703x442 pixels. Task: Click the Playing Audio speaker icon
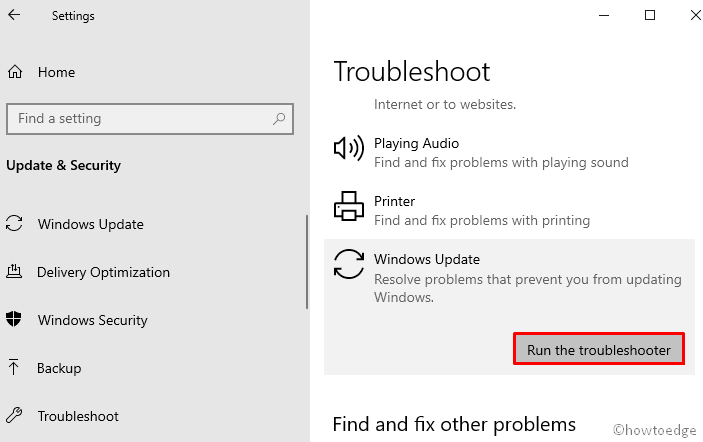pyautogui.click(x=348, y=150)
